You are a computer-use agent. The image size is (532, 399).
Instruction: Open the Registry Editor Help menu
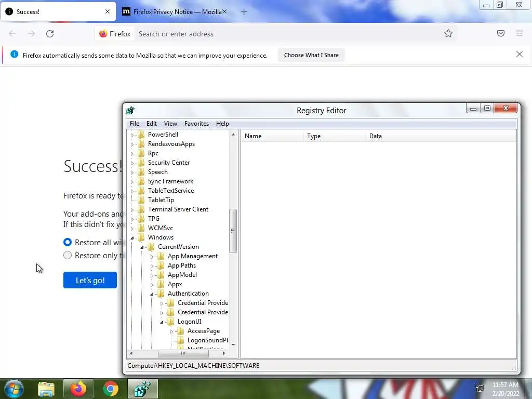pos(222,124)
